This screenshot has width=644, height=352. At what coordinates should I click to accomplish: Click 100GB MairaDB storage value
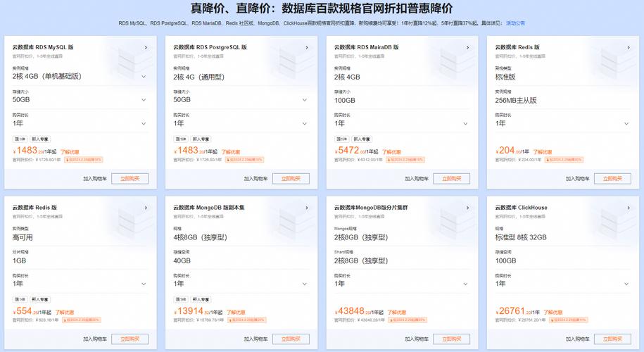pyautogui.click(x=345, y=100)
